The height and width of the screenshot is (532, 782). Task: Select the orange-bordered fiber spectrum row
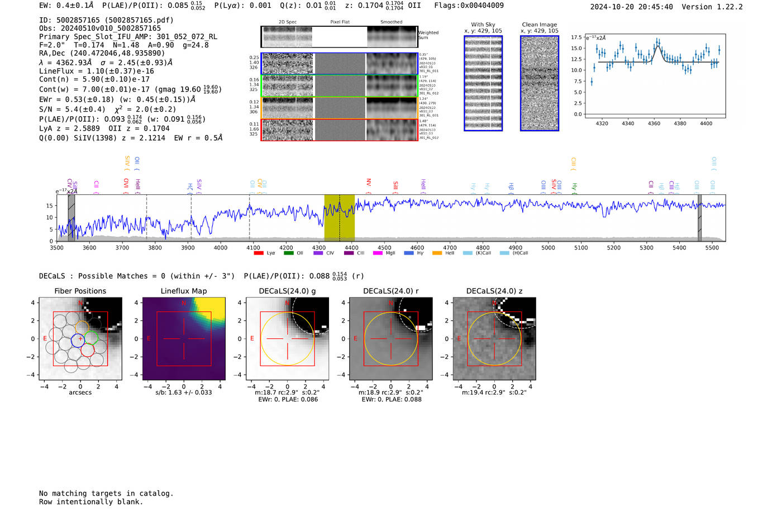coord(340,108)
